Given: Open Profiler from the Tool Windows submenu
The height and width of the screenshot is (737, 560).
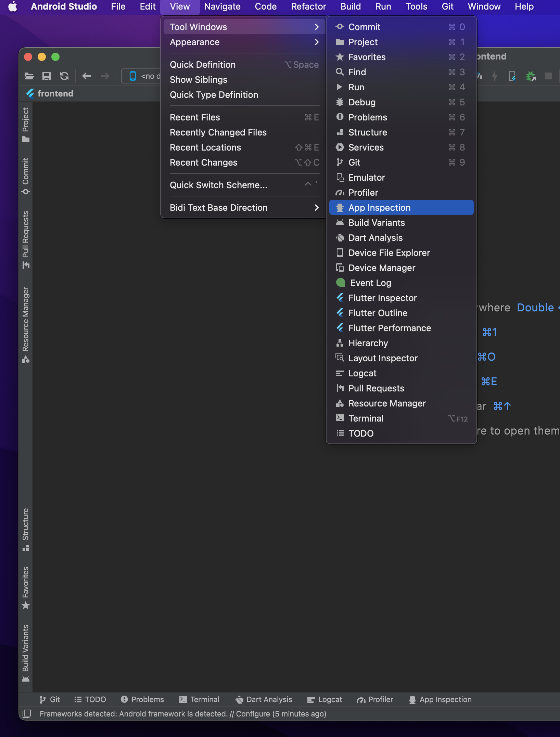Looking at the screenshot, I should coord(401,193).
